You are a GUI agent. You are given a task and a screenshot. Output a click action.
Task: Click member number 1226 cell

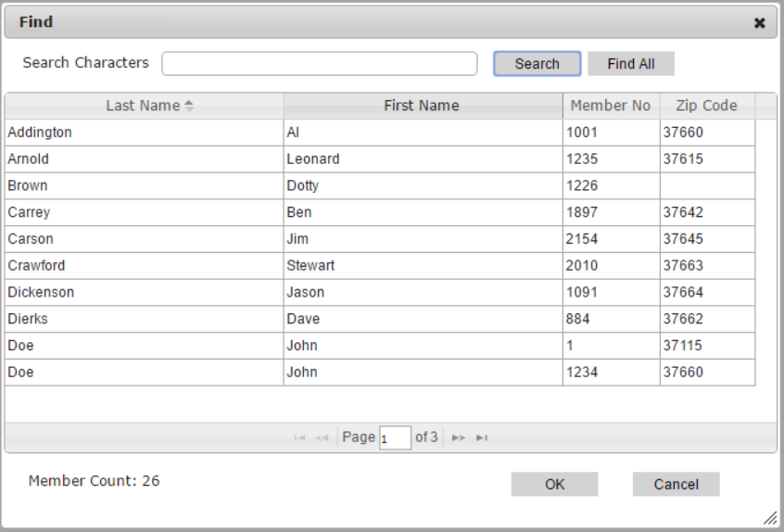(x=611, y=185)
